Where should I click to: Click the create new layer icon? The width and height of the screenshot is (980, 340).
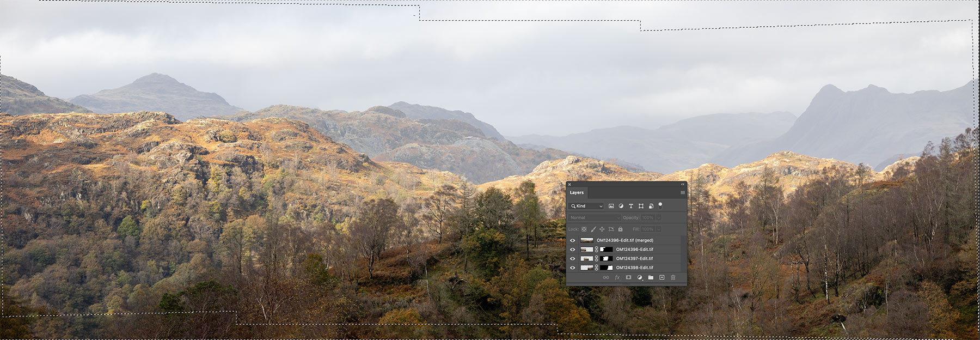pos(662,277)
